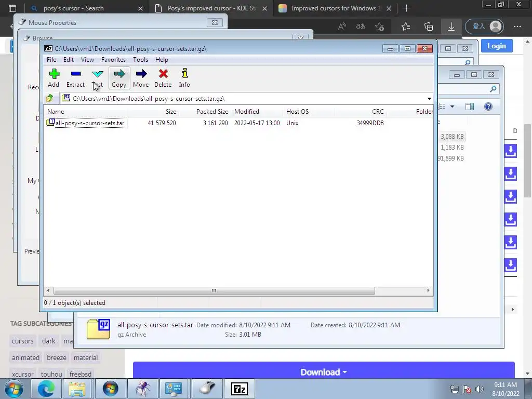
Task: Click the cursors tag
Action: (x=23, y=341)
